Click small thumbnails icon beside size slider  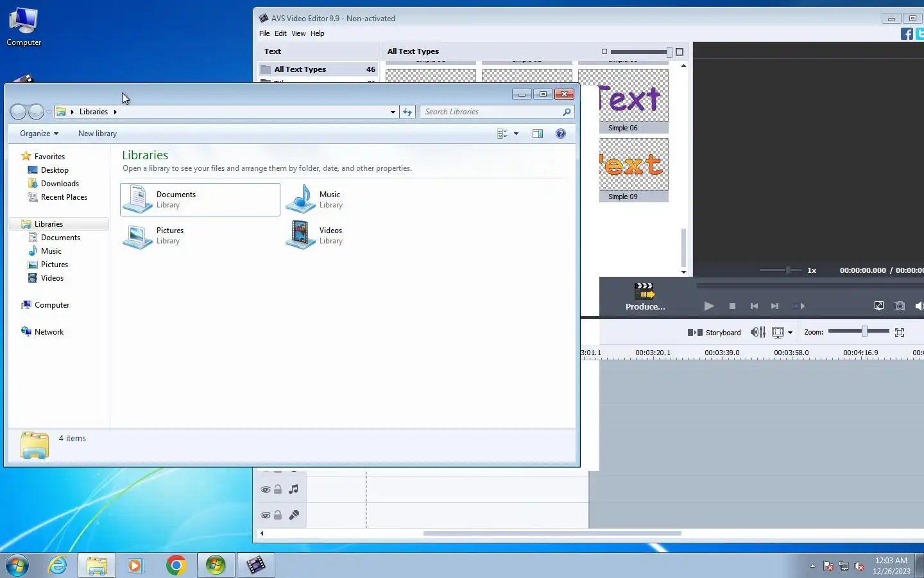[604, 51]
